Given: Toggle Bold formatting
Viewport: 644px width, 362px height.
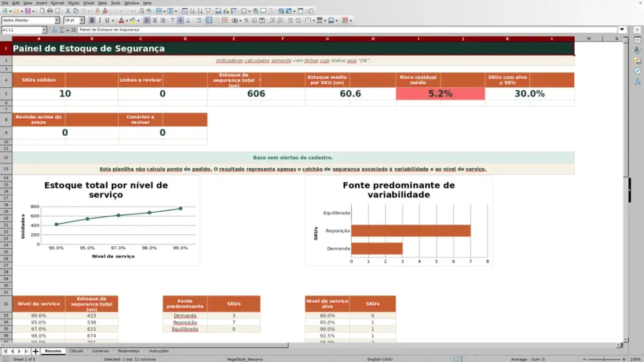Looking at the screenshot, I should 92,21.
